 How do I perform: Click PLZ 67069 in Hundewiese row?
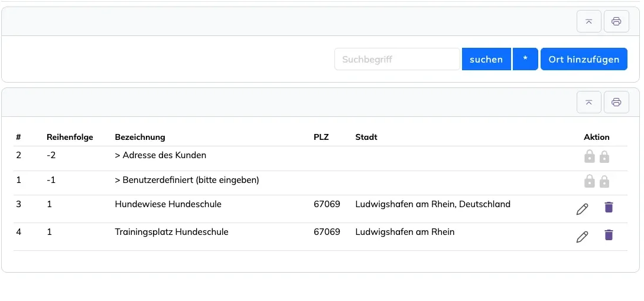tap(327, 204)
